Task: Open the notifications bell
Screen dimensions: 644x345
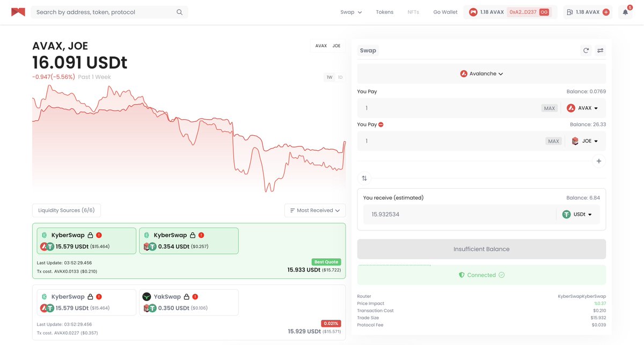Action: pyautogui.click(x=625, y=12)
